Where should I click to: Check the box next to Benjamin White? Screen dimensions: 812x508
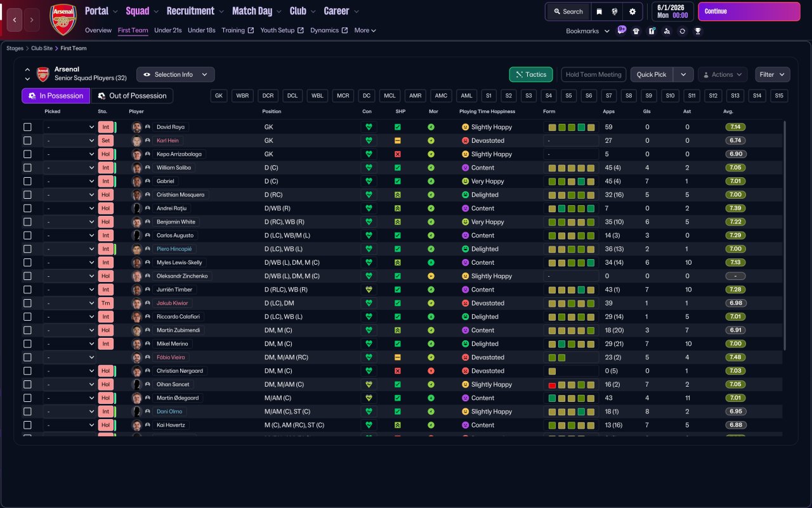27,222
